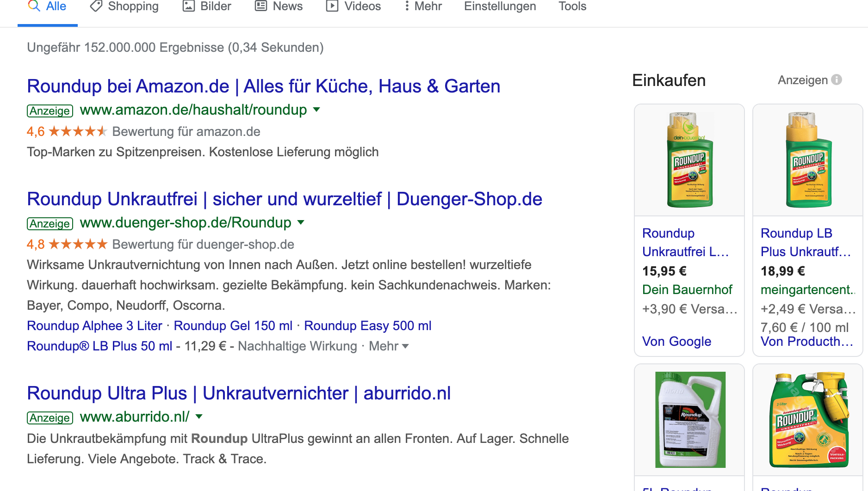Image resolution: width=868 pixels, height=491 pixels.
Task: Expand dropdown arrow next to aburrido.nl URL
Action: [x=199, y=417]
